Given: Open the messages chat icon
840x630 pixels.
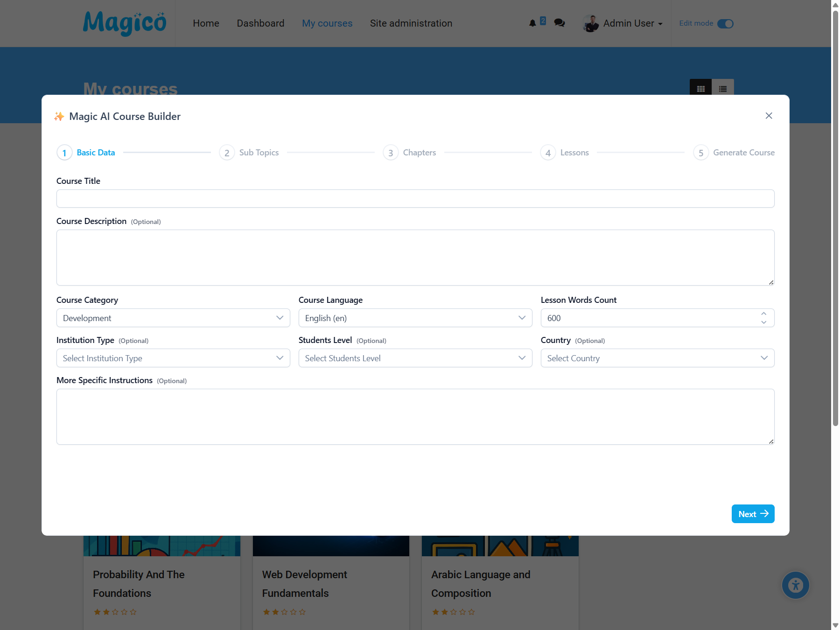Looking at the screenshot, I should tap(559, 23).
